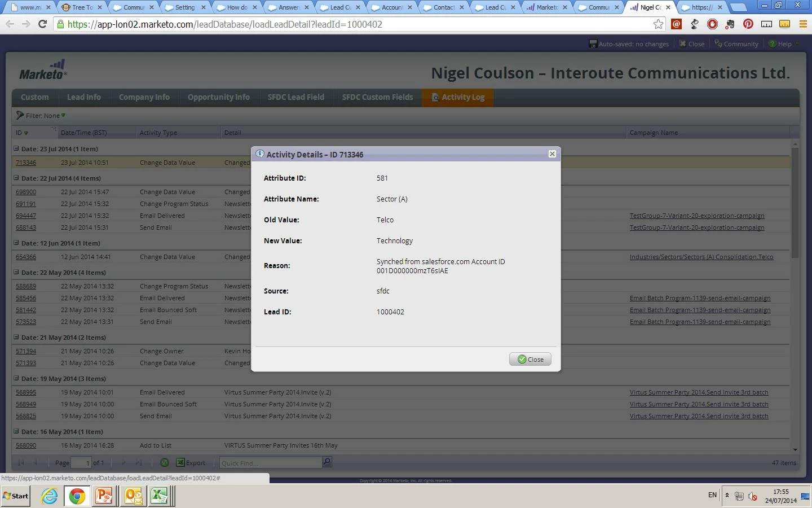Click the Pinterest extension icon
Screen dimensions: 812x508
click(x=748, y=24)
